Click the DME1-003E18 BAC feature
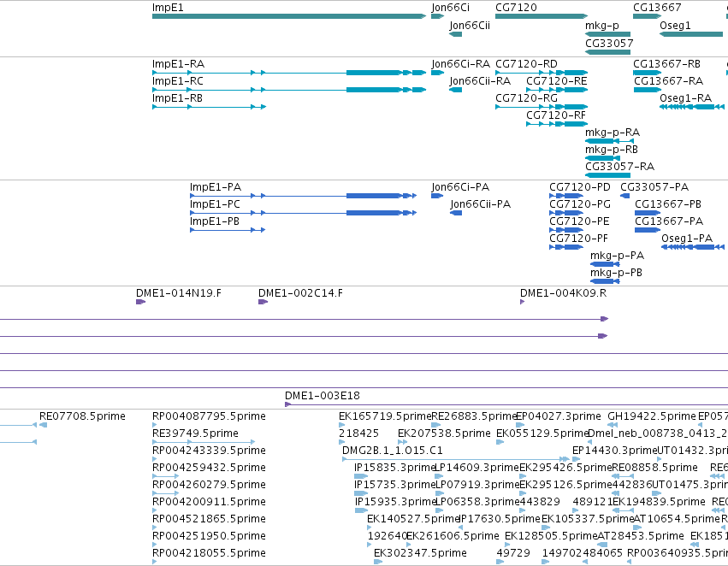Viewport: 728px width, 566px height. point(506,404)
